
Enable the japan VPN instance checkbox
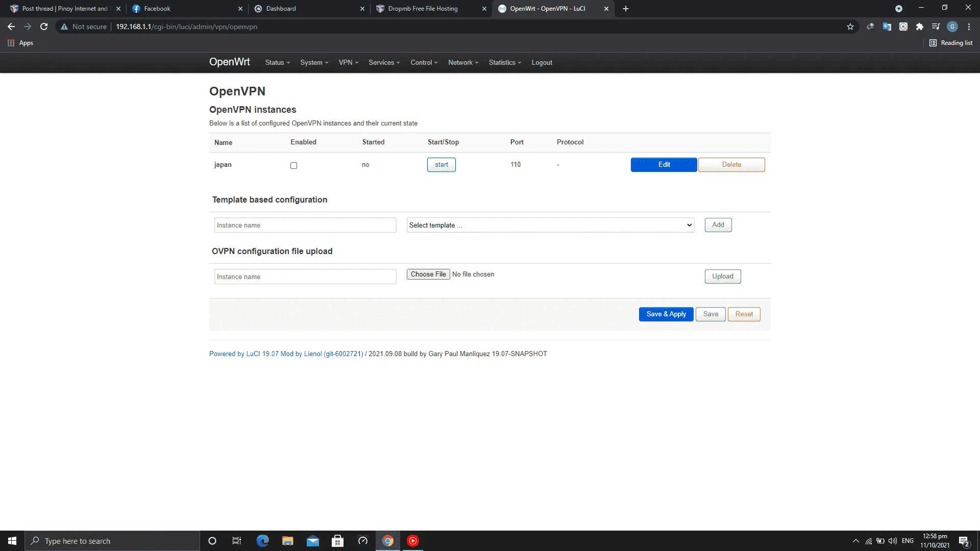click(293, 165)
